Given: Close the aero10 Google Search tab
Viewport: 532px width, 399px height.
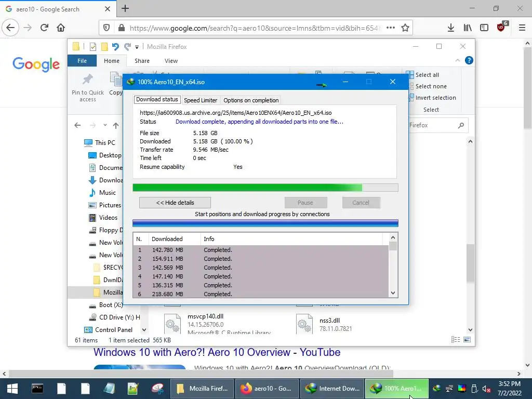Looking at the screenshot, I should (107, 9).
